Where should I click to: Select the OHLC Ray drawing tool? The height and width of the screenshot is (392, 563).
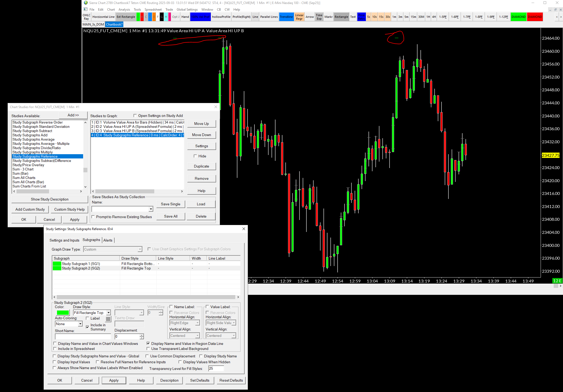pyautogui.click(x=86, y=17)
